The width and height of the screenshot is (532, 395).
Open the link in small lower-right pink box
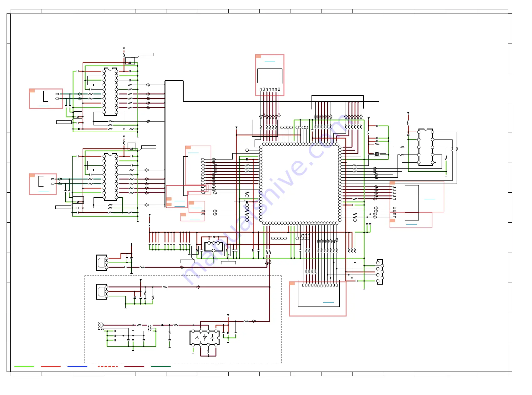tap(412, 224)
